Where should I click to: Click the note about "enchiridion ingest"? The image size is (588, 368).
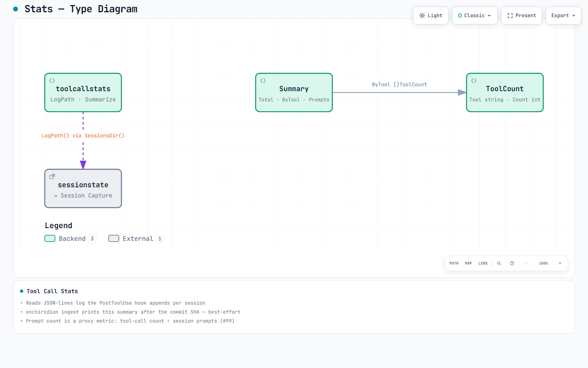pos(133,312)
